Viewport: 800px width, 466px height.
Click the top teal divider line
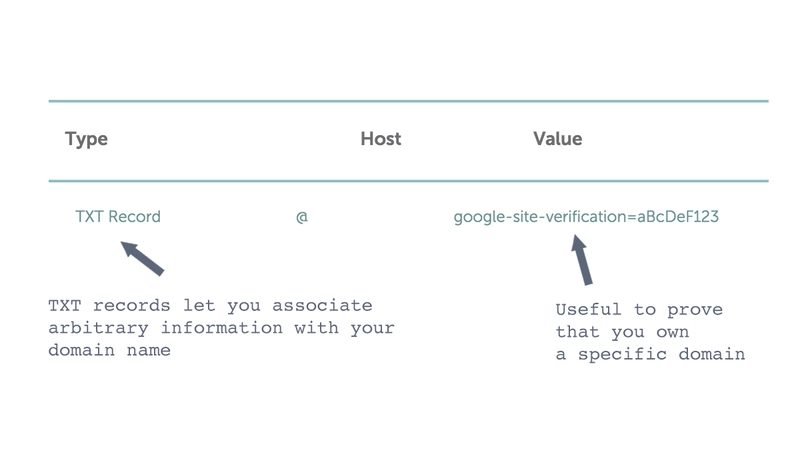(408, 101)
